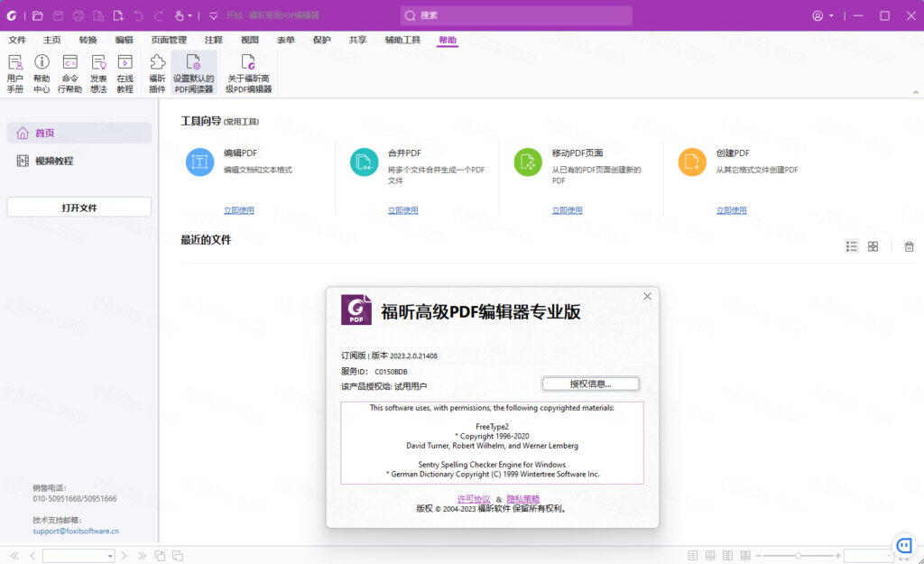Open the chat assistant bubble icon
Viewport: 924px width, 564px height.
click(x=904, y=546)
